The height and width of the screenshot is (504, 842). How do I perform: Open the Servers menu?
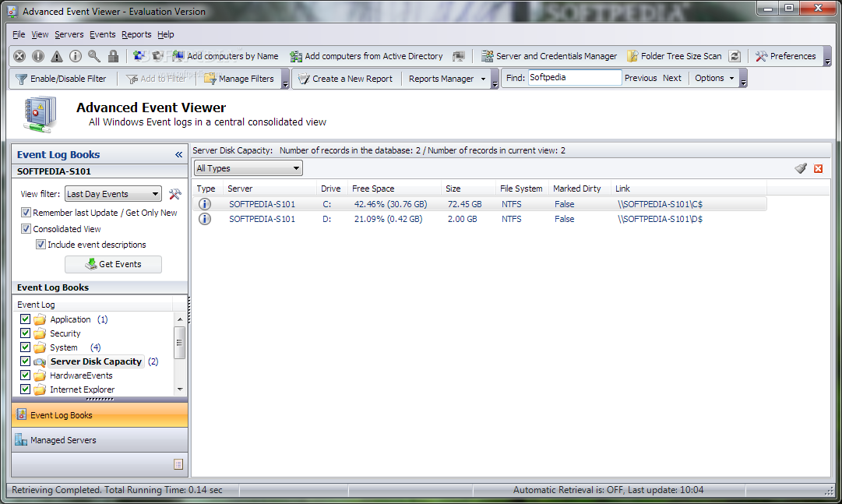[x=69, y=34]
